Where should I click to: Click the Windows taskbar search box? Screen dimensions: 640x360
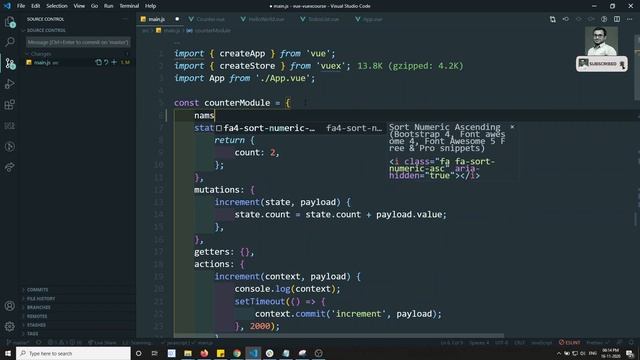pos(73,353)
